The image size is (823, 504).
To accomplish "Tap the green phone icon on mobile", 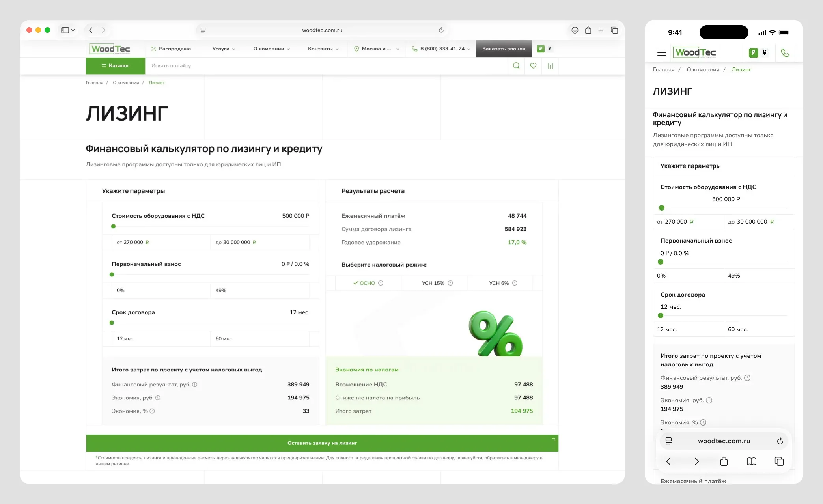I will (x=785, y=53).
